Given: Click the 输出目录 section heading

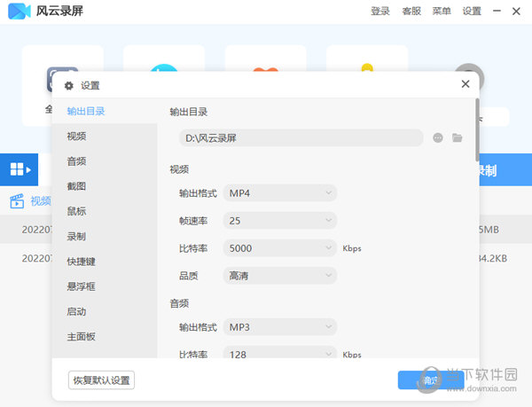Looking at the screenshot, I should pos(189,112).
